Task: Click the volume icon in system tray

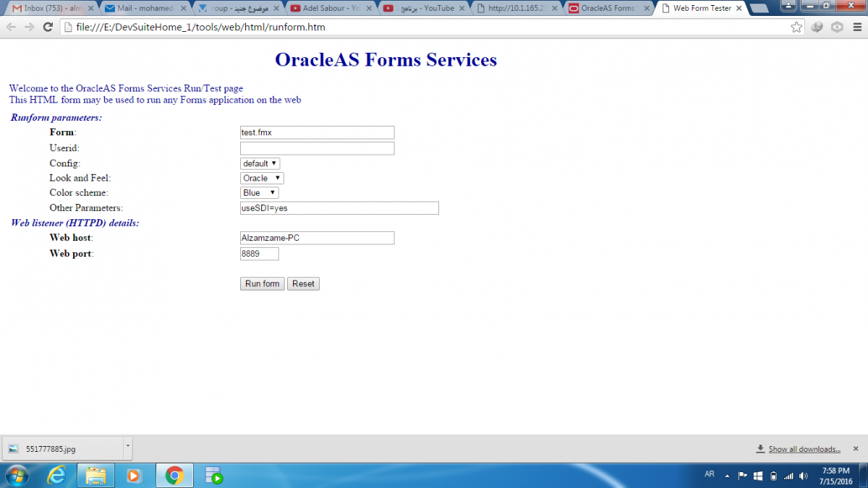Action: [804, 476]
